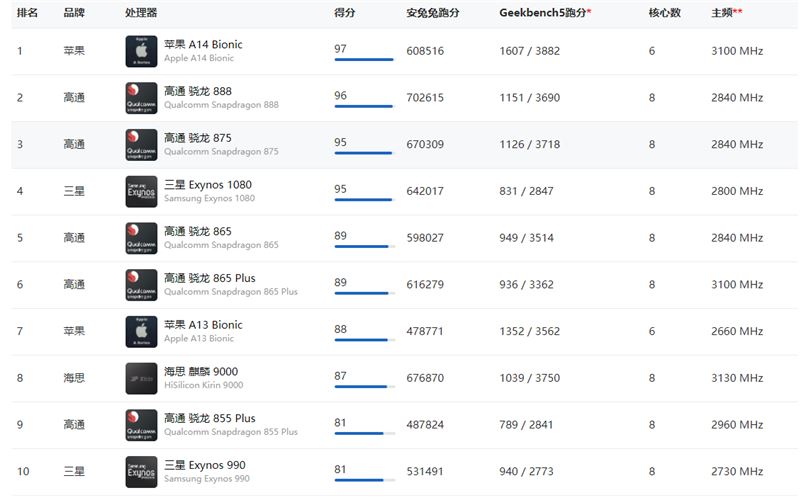The image size is (800, 497).
Task: Click the AnTuTu score 642017
Action: click(x=425, y=191)
